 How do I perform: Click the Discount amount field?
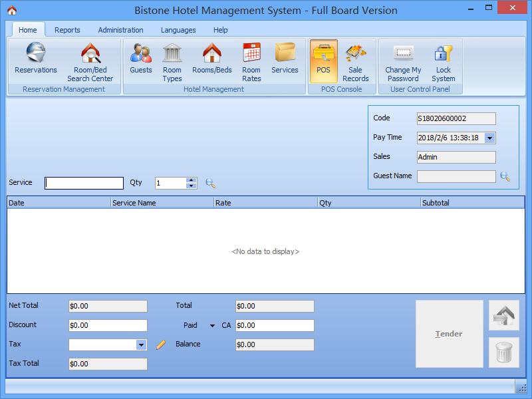[x=108, y=325]
